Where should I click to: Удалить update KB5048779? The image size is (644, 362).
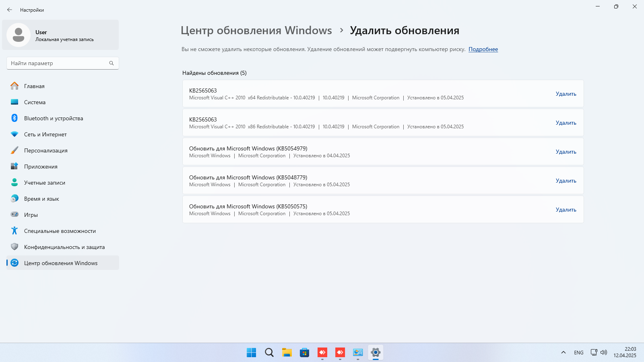coord(566,181)
